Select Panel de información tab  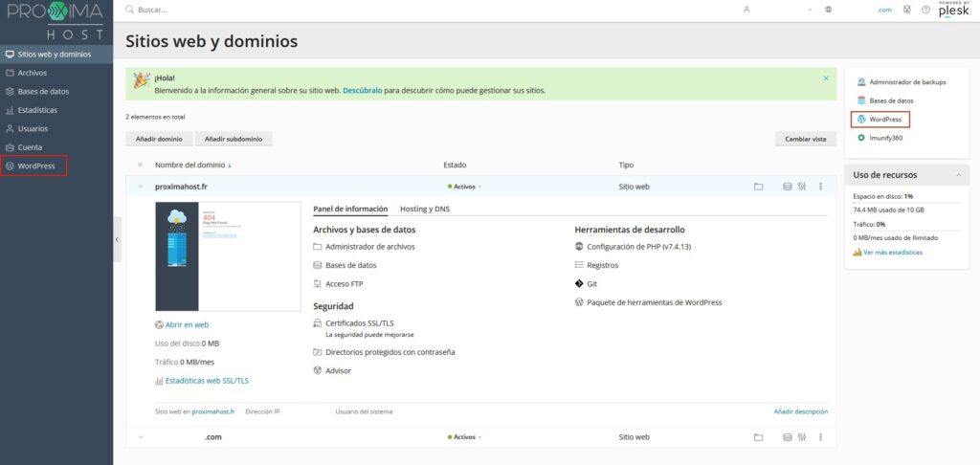point(350,209)
